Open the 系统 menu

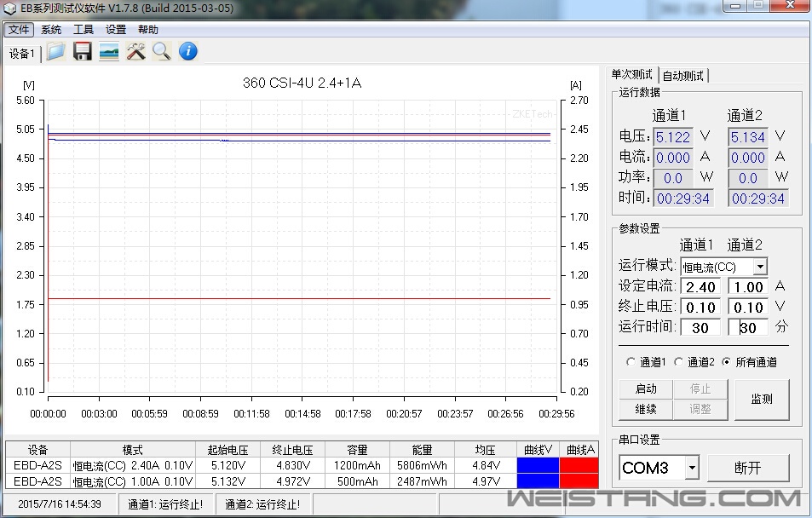click(51, 30)
